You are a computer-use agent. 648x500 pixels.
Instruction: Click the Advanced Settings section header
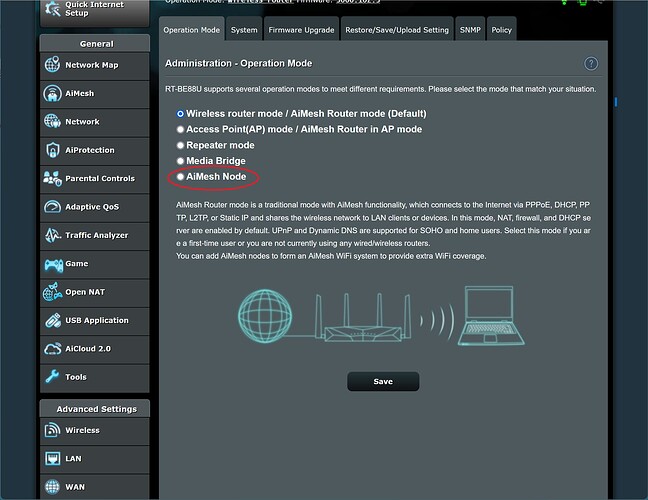click(x=95, y=409)
